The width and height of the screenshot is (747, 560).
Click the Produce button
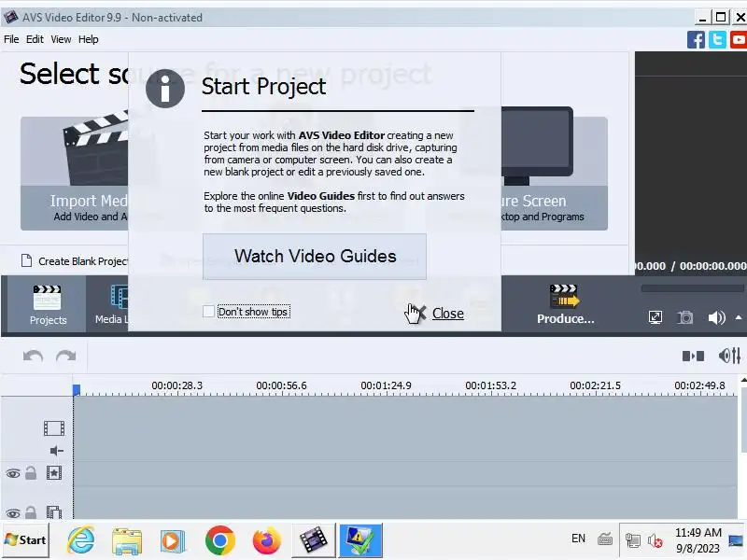point(565,305)
